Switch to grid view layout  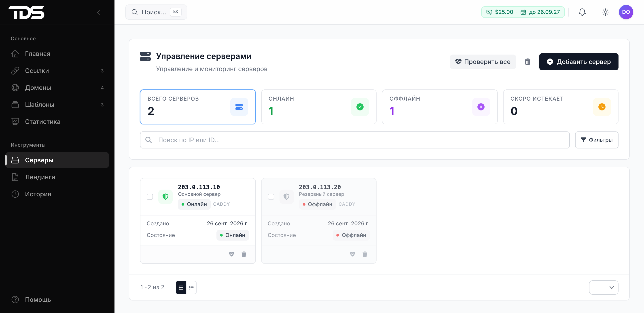point(181,288)
